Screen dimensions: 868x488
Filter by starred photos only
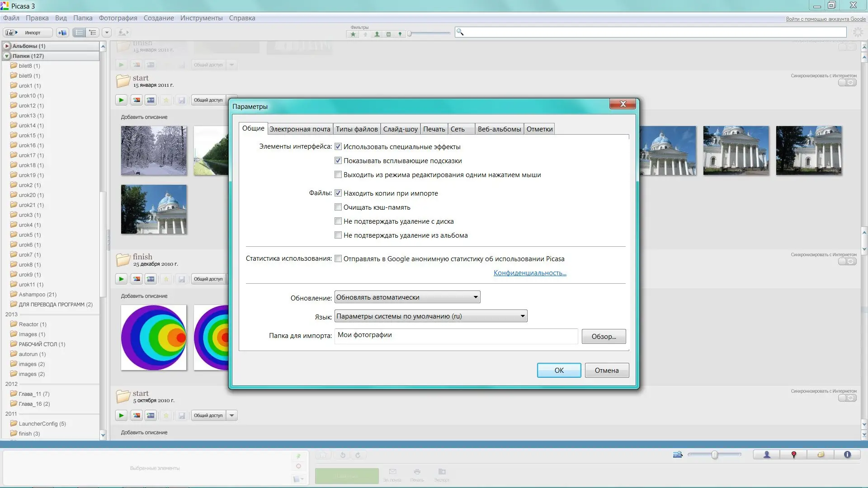click(353, 34)
